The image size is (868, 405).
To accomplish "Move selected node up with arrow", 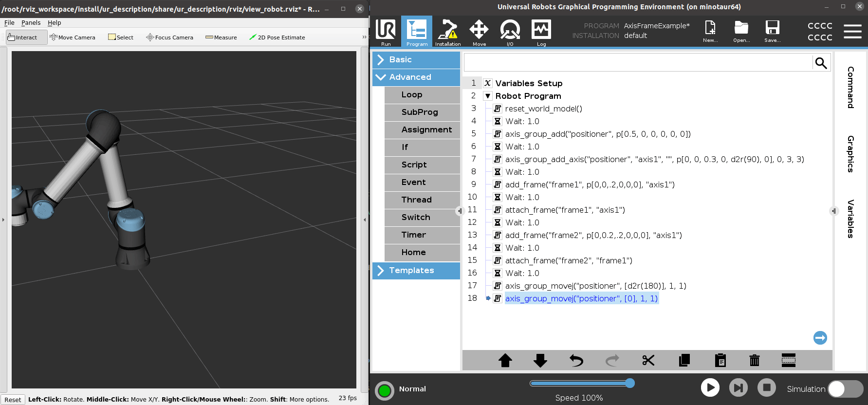I will pyautogui.click(x=505, y=360).
